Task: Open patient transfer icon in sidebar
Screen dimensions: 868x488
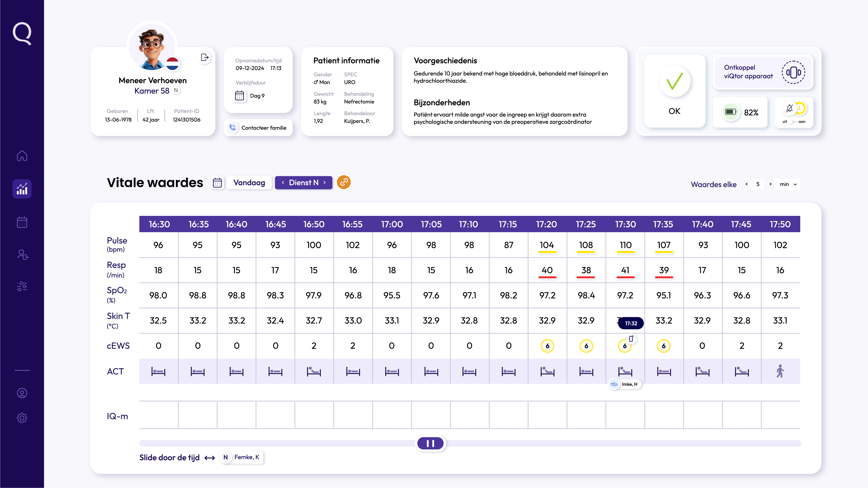Action: (23, 255)
